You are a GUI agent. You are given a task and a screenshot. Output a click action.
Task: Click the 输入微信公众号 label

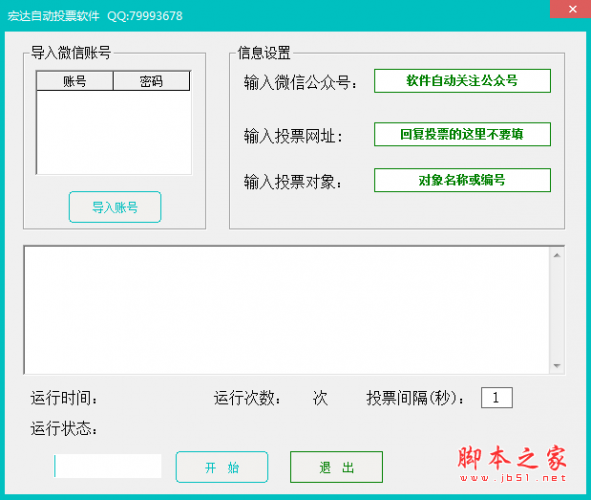click(x=300, y=82)
